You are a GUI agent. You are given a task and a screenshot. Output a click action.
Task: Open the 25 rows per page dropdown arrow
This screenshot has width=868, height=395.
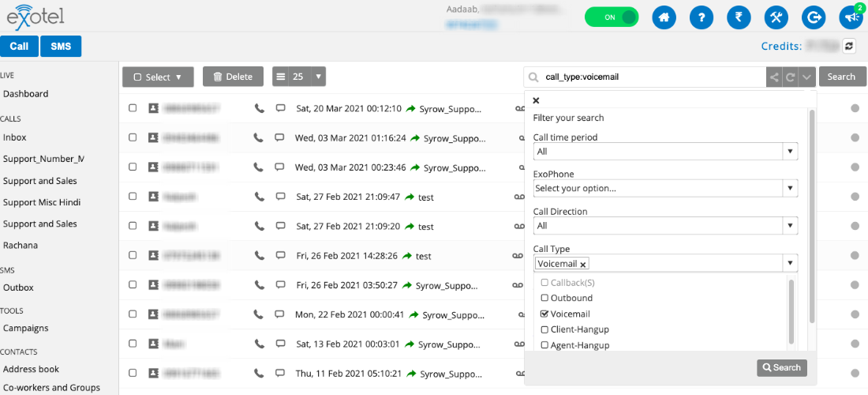[318, 77]
